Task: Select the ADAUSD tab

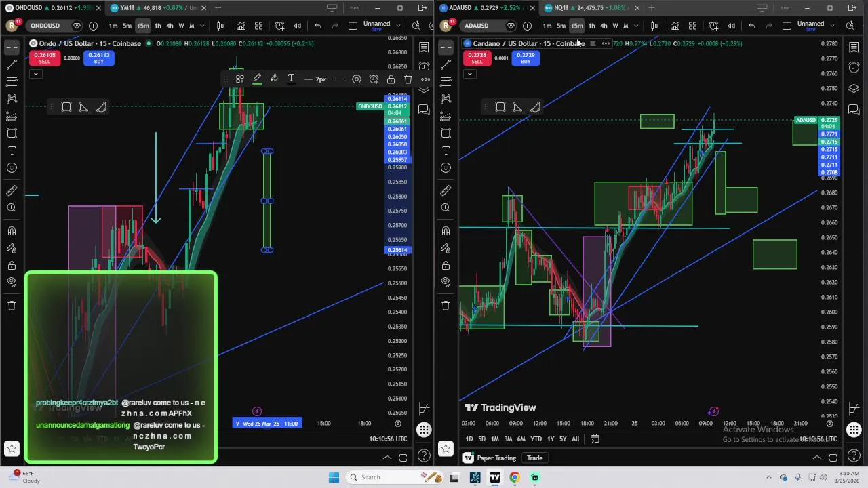Action: [485, 8]
